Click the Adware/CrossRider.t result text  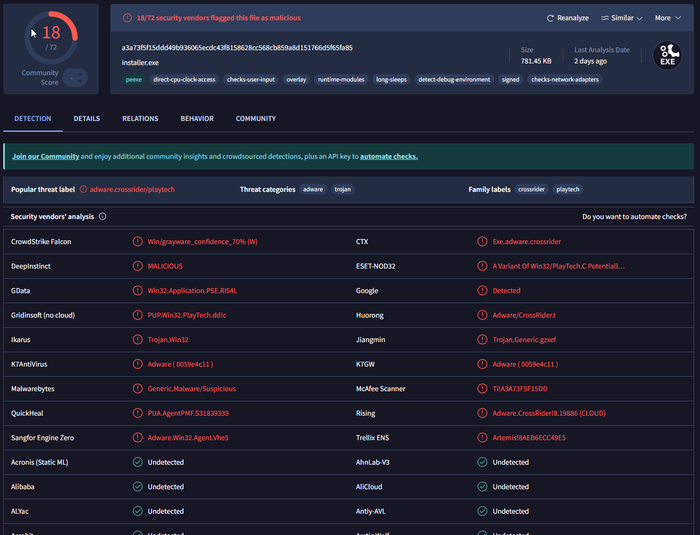(x=524, y=315)
